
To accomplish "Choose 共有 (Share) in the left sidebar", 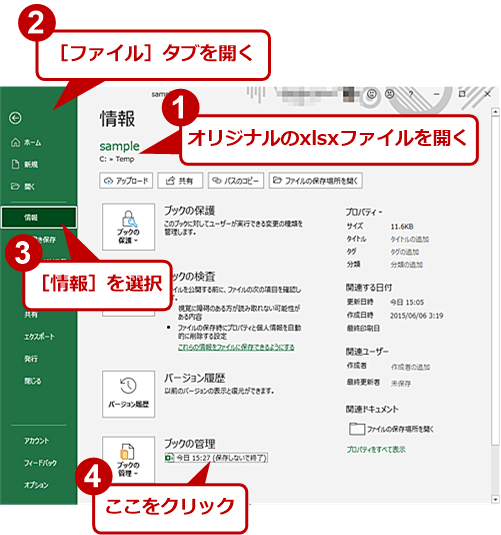I will tap(31, 315).
